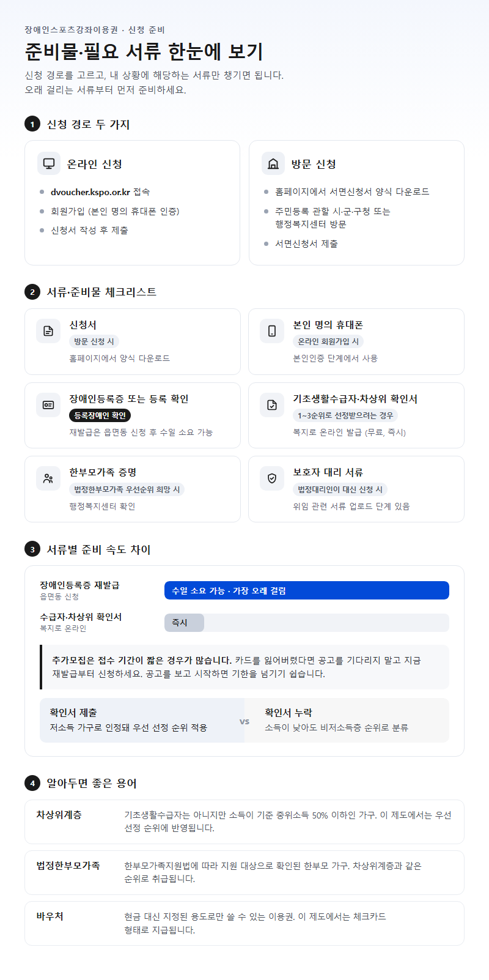
Task: Click the 바우처 term row
Action: pos(244,923)
